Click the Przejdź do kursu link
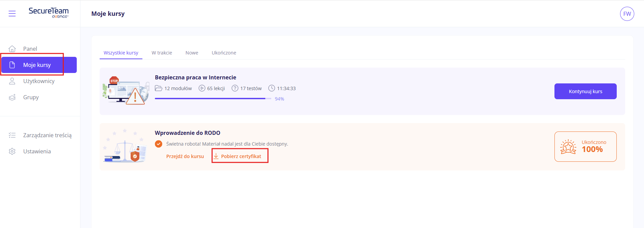644x228 pixels. (185, 156)
